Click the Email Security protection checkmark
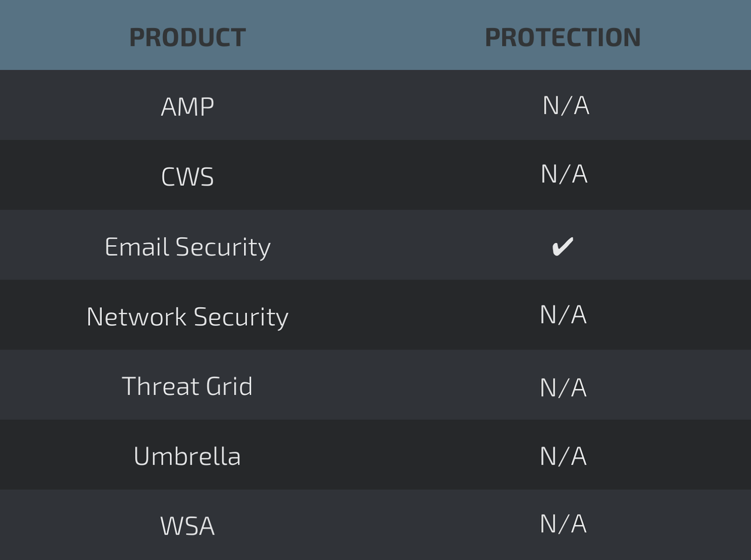 562,247
